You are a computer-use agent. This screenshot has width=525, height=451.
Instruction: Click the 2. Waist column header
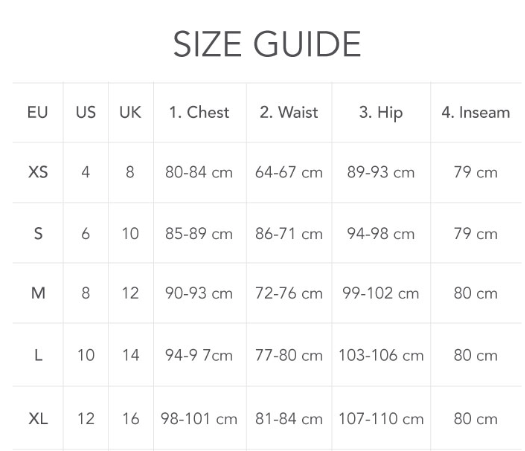tap(289, 112)
